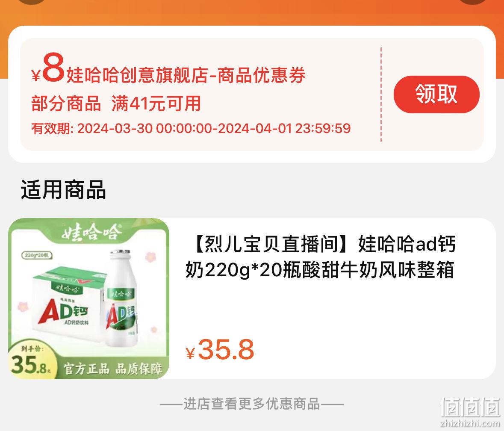This screenshot has height=431, width=504.
Task: Click the 有效期 validity date line
Action: pyautogui.click(x=191, y=129)
